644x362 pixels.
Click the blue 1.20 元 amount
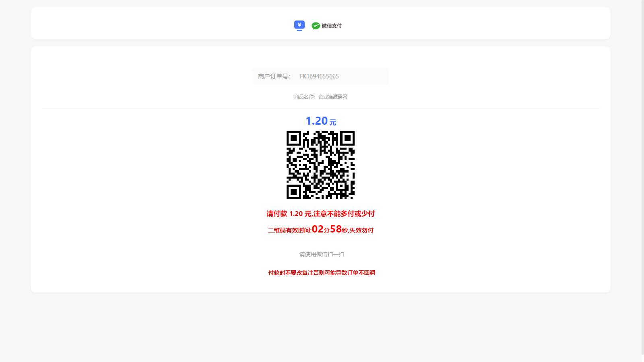321,121
